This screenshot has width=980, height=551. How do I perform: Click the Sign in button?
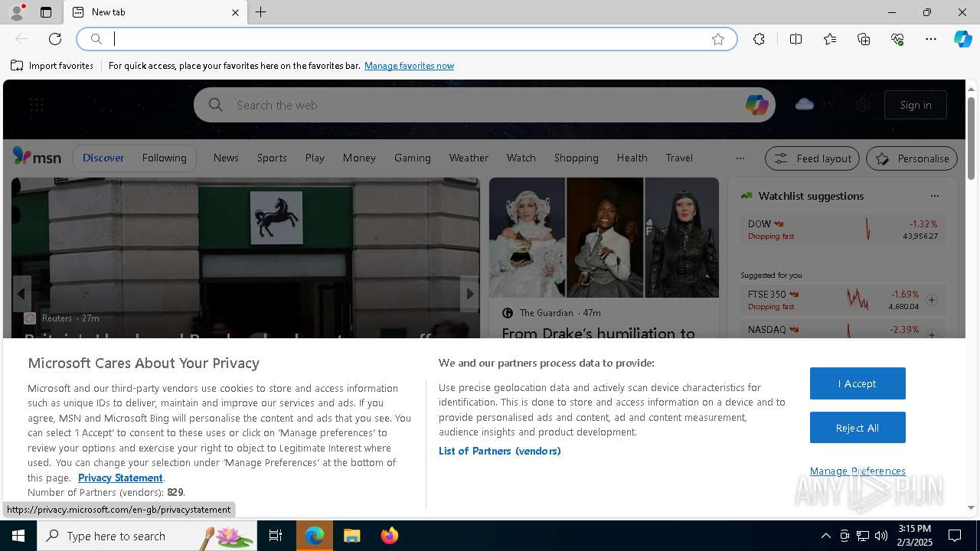coord(916,105)
